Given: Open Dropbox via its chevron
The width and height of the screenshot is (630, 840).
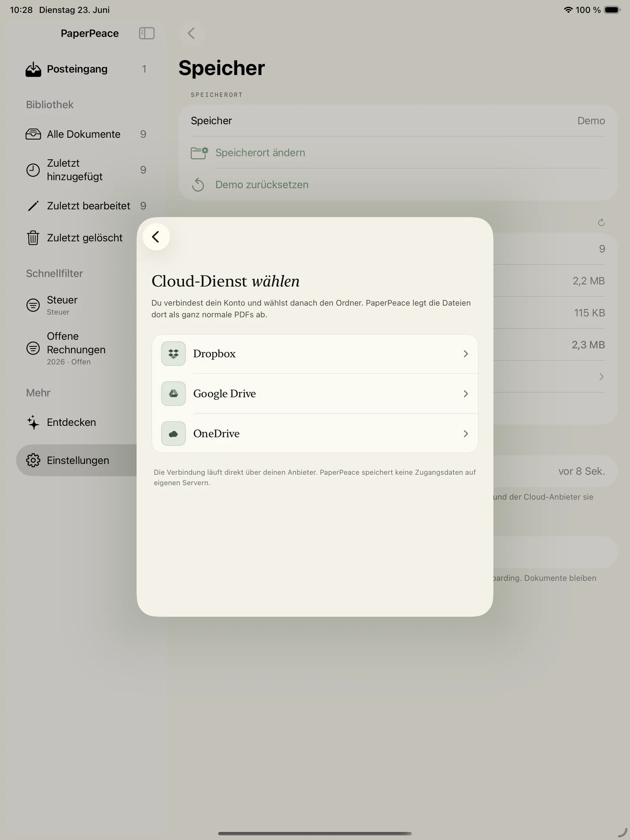Looking at the screenshot, I should (466, 354).
